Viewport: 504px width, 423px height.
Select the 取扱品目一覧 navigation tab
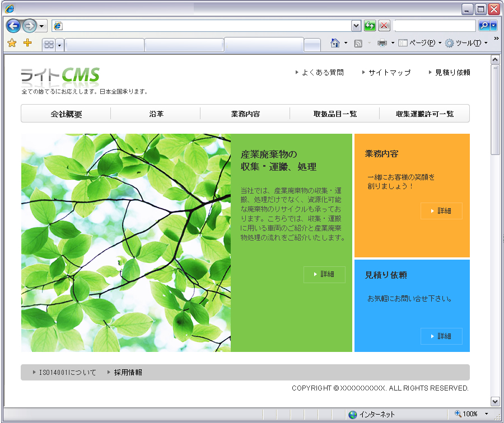coord(335,114)
